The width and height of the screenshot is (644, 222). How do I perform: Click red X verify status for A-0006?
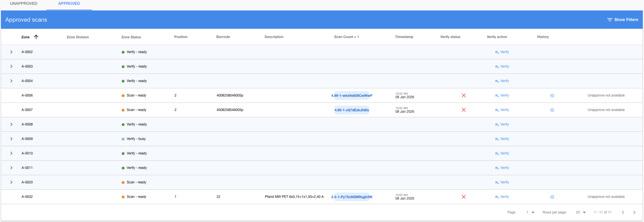[x=463, y=95]
